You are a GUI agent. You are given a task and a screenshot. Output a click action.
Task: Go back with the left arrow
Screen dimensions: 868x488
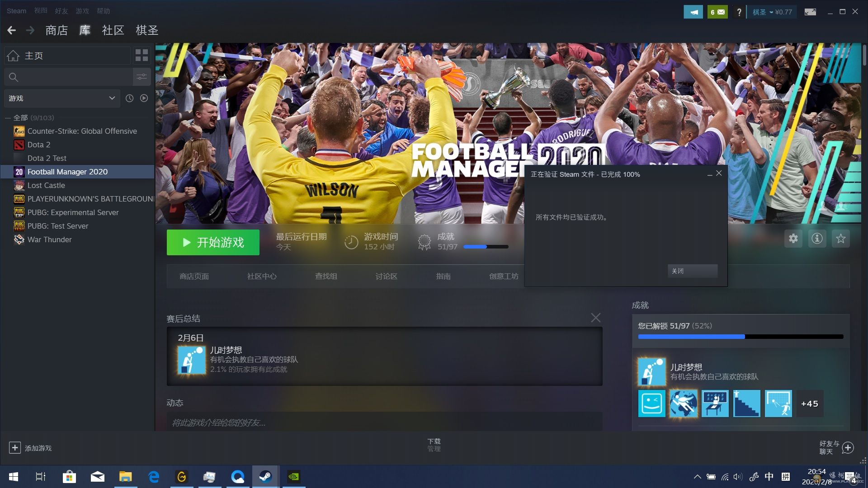tap(12, 30)
